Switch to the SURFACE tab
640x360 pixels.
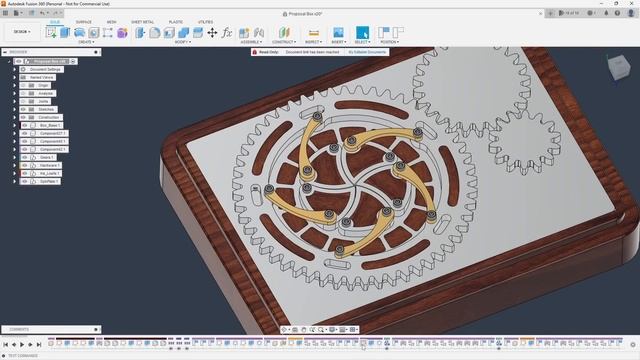[84, 22]
